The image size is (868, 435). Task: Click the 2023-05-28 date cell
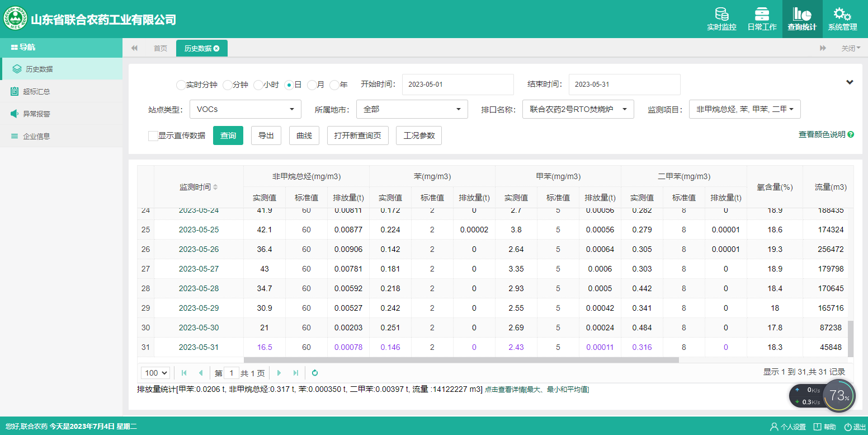(x=199, y=288)
